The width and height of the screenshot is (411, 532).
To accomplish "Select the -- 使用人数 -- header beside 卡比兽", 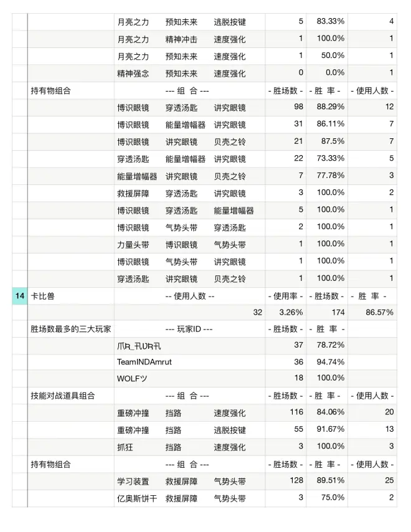I will click(x=189, y=296).
